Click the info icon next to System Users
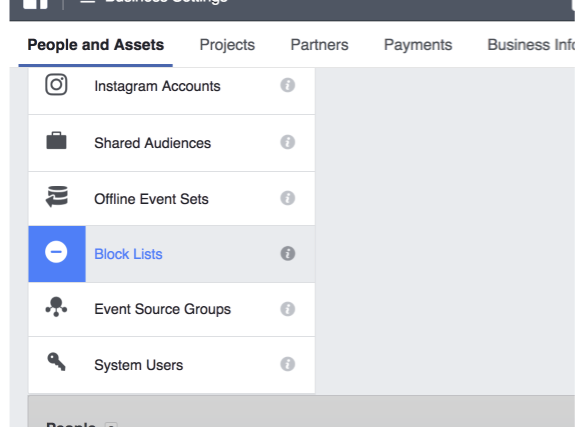575x427 pixels. (288, 364)
